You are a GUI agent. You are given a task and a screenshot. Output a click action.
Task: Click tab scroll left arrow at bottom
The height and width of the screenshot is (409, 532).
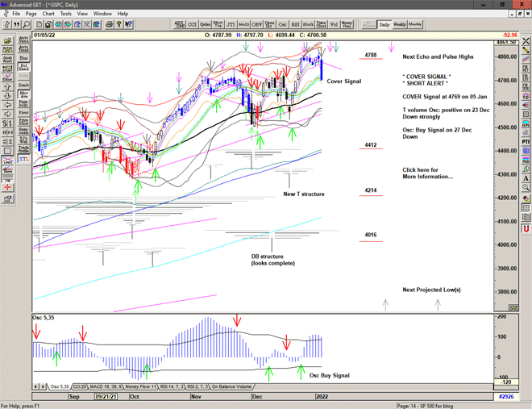[35, 387]
